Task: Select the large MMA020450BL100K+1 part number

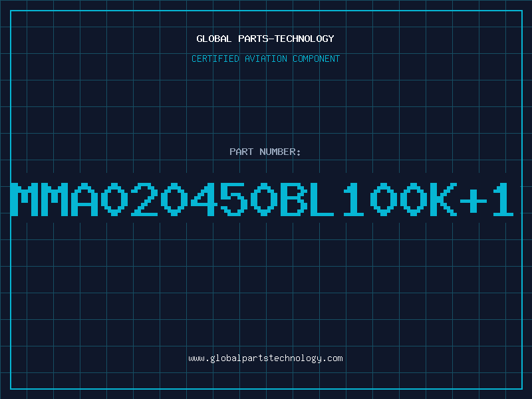Action: 262,199
